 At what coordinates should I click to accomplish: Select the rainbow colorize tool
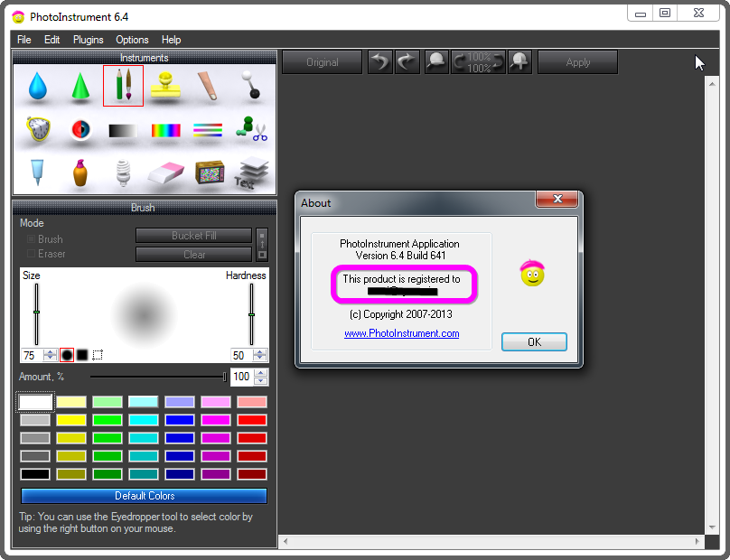(165, 130)
